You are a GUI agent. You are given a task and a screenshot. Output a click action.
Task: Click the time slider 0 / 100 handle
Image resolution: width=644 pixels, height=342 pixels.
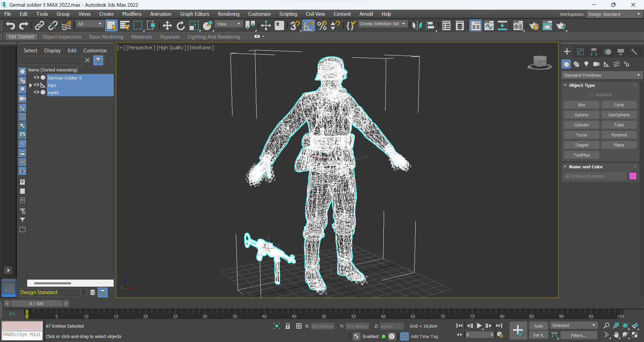(x=37, y=304)
